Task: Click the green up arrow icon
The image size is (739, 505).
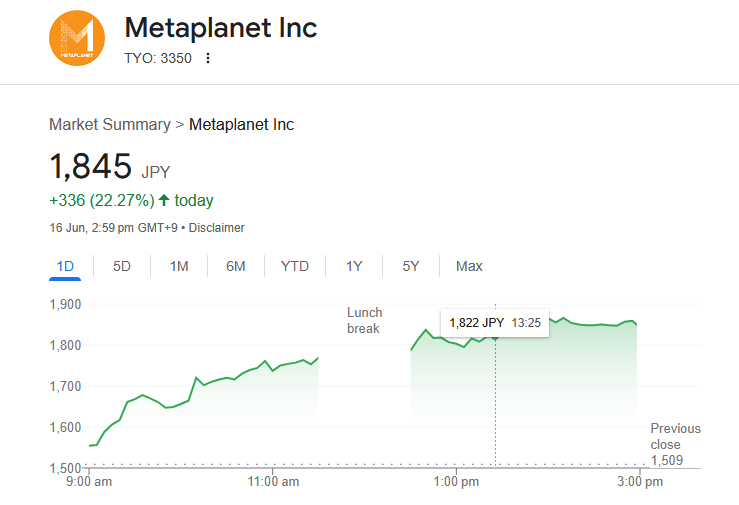Action: [x=164, y=200]
